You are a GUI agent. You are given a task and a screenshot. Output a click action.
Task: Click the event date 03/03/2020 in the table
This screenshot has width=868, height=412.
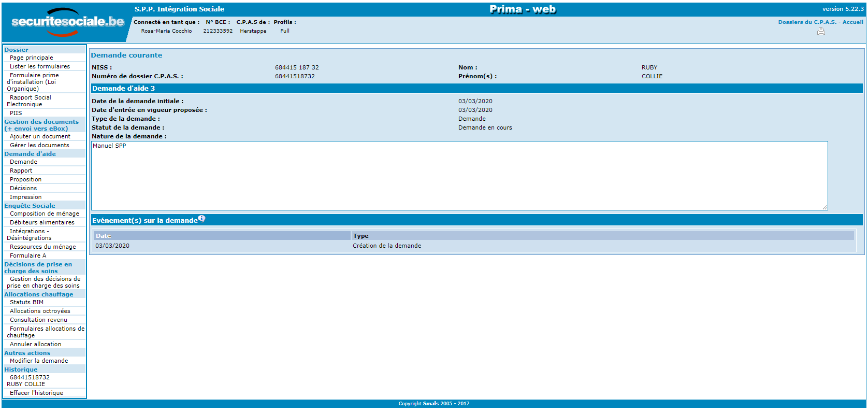112,246
